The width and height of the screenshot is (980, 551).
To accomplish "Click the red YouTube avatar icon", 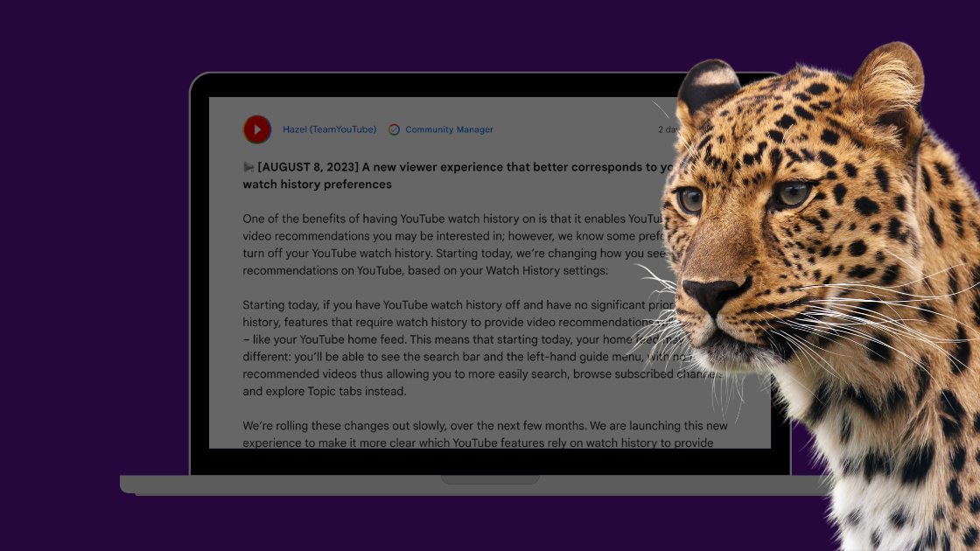I will click(x=257, y=129).
